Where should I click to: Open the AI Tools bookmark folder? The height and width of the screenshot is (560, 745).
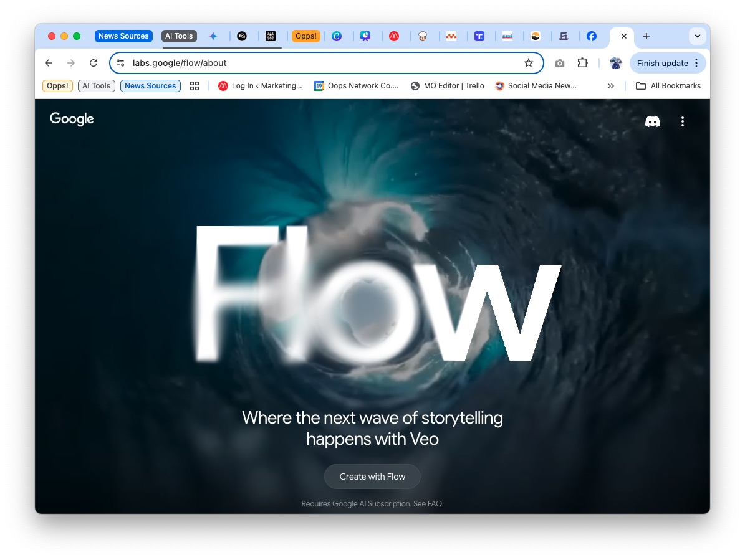97,86
